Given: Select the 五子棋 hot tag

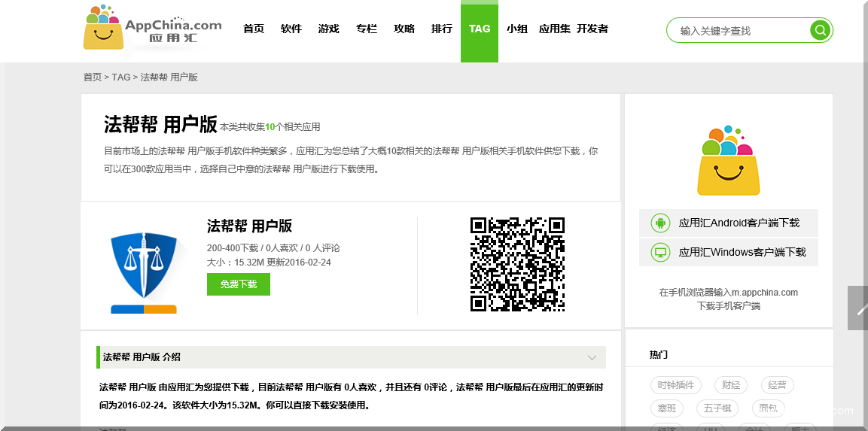Looking at the screenshot, I should point(718,408).
